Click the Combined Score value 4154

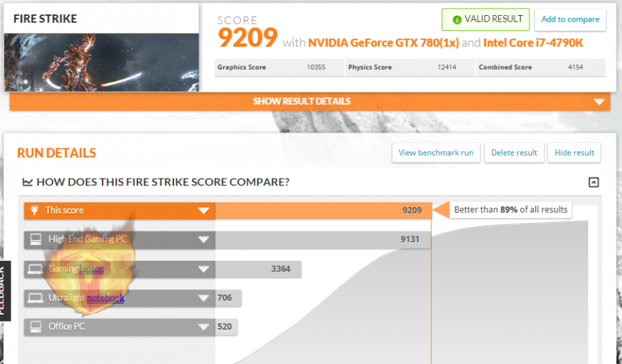coord(575,67)
